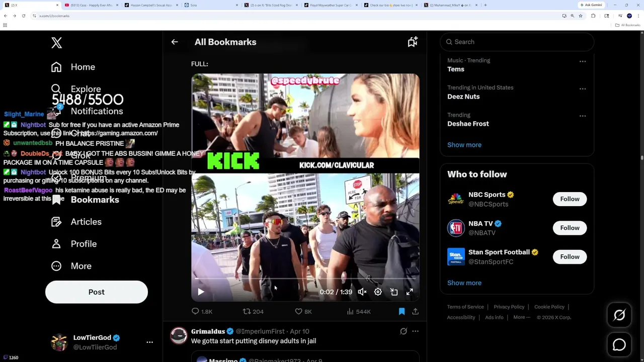The height and width of the screenshot is (362, 644).
Task: Click Ask Gemini button
Action: tap(591, 5)
